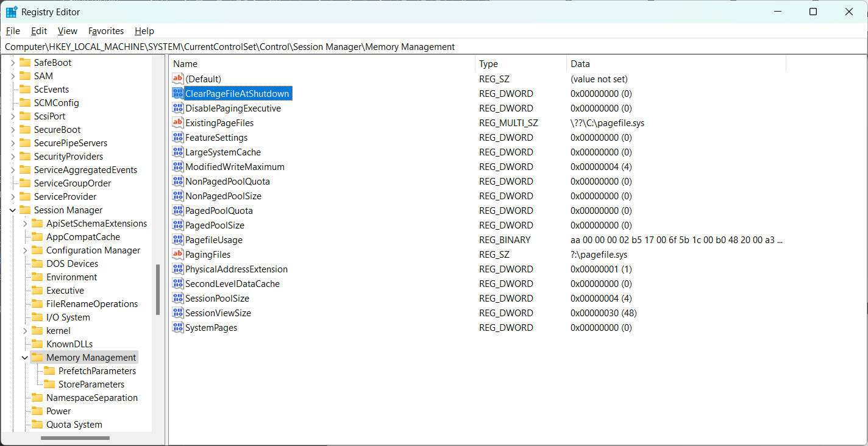The image size is (868, 446).
Task: Click the string icon next to ExistingPageFiles
Action: pyautogui.click(x=177, y=123)
